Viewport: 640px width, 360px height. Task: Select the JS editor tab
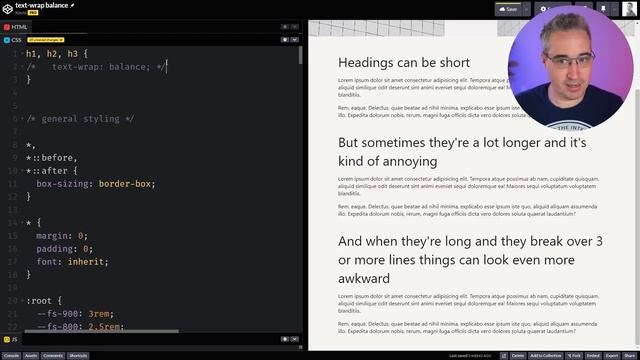tap(11, 339)
